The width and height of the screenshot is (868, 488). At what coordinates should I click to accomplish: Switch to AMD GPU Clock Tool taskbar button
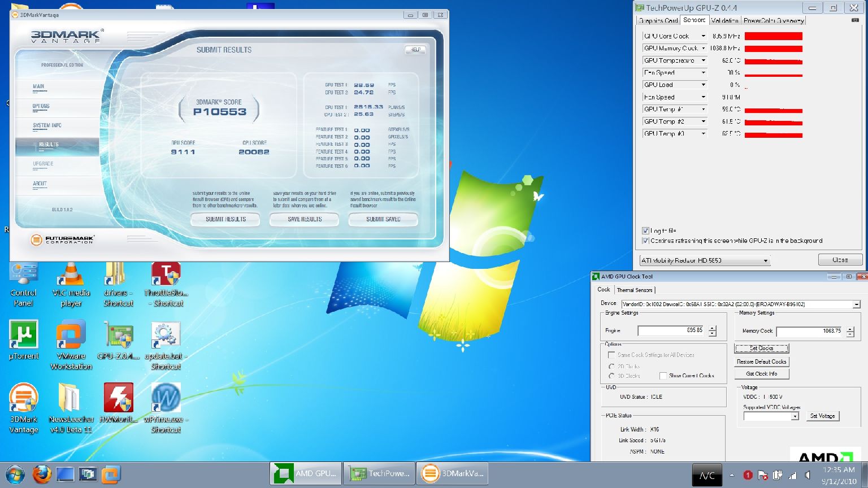point(306,473)
